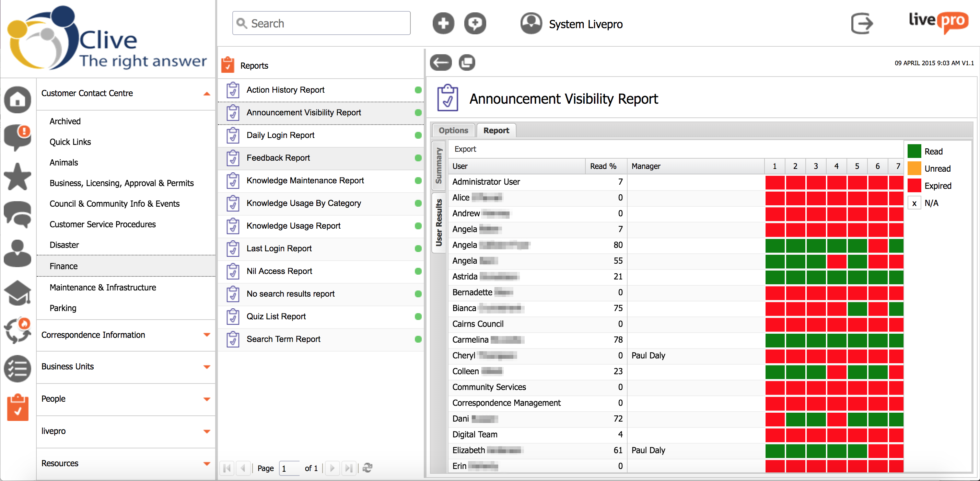Open the People icon in the left sidebar
This screenshot has height=481, width=980.
tap(17, 254)
